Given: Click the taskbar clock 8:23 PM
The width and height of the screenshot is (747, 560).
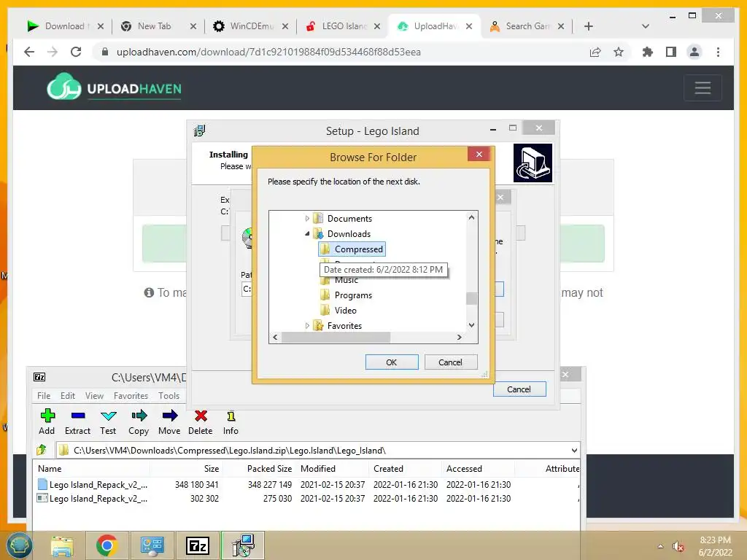Looking at the screenshot, I should click(x=715, y=540).
